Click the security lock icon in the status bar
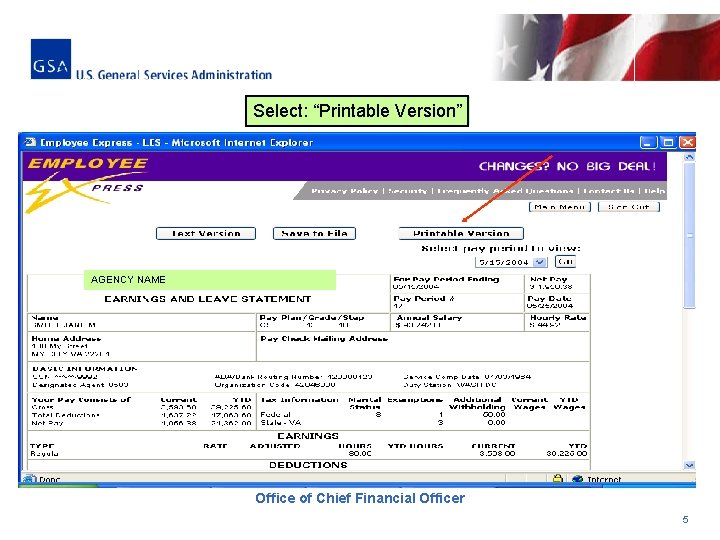The height and width of the screenshot is (540, 720). pos(558,478)
